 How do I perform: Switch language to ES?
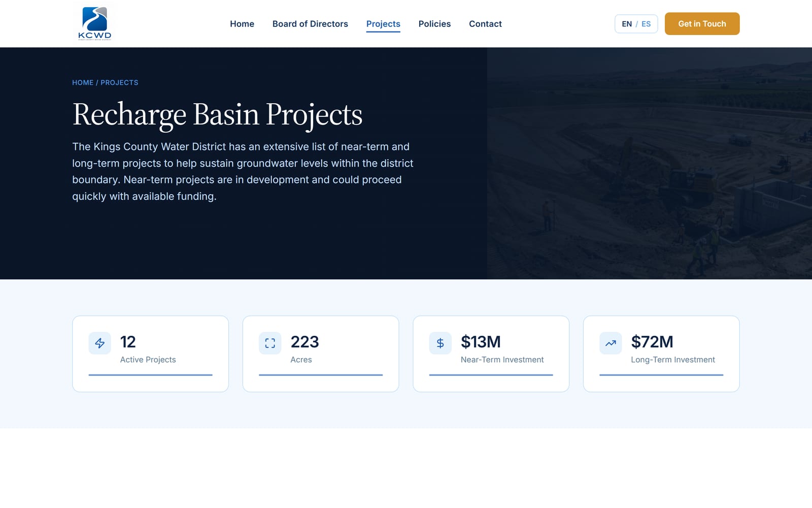click(646, 24)
